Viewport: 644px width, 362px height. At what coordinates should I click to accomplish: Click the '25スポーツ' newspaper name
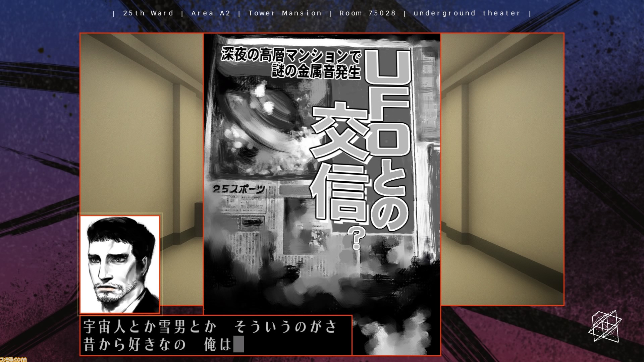239,189
